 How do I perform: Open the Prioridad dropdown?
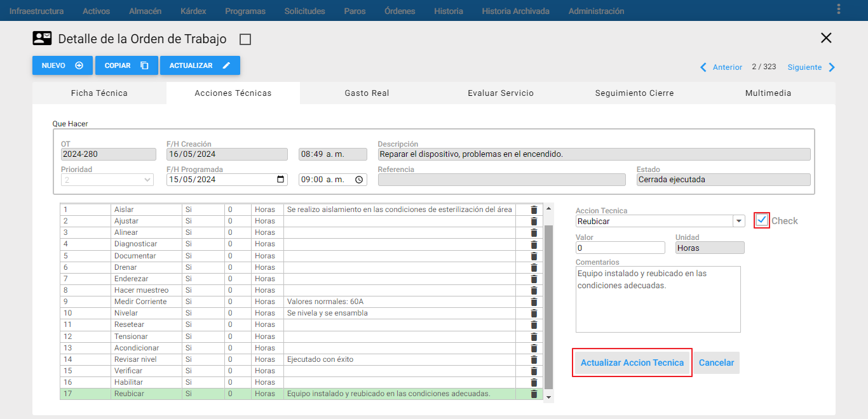(107, 180)
